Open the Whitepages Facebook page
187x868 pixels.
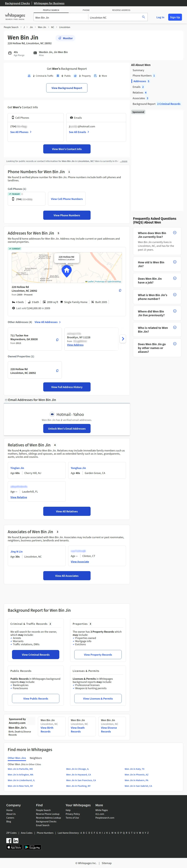(9, 840)
